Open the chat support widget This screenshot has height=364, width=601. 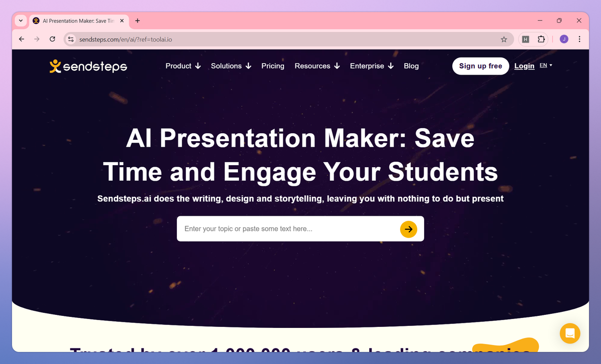pyautogui.click(x=570, y=333)
